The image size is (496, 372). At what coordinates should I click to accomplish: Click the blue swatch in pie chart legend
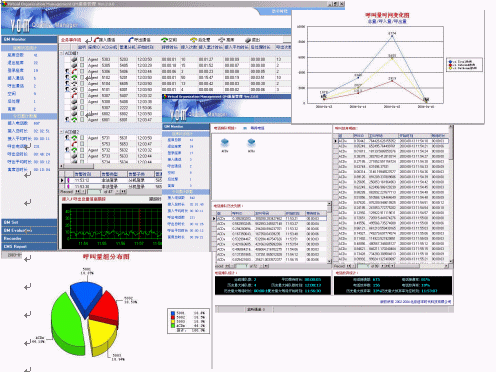[x=173, y=313]
